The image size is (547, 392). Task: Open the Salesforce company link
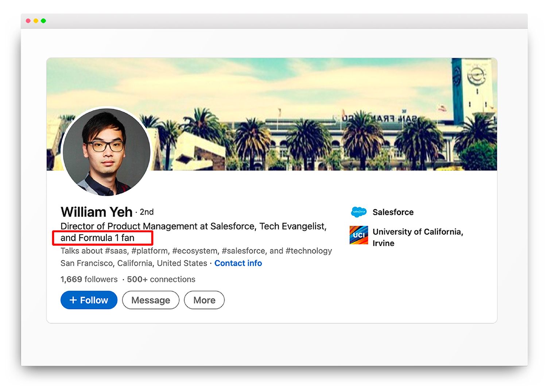(x=393, y=212)
